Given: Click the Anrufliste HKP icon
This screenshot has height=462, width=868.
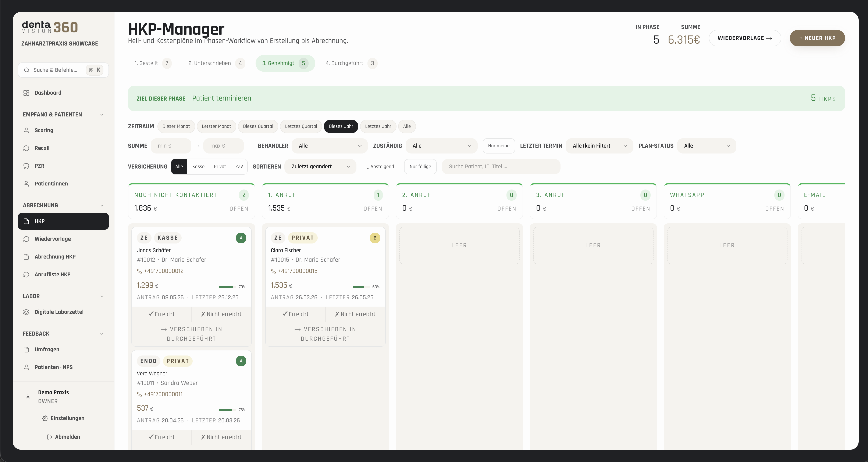Looking at the screenshot, I should click(x=26, y=275).
